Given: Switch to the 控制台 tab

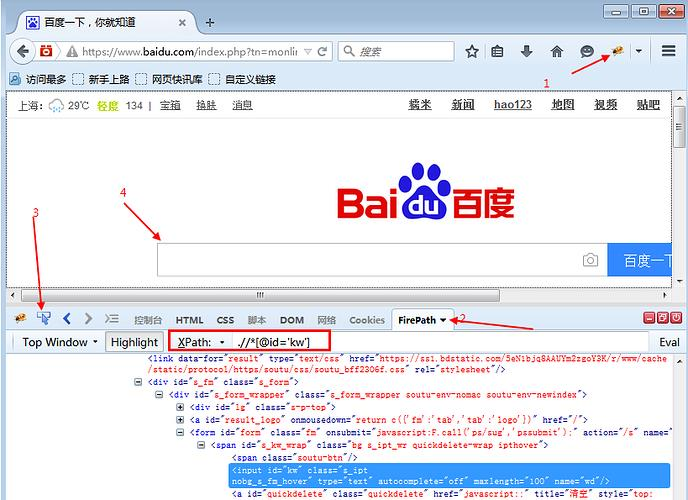Looking at the screenshot, I should coord(148,320).
